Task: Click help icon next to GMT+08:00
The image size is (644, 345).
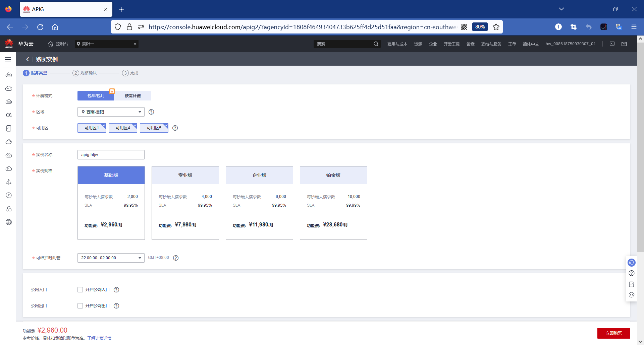Action: [x=176, y=258]
